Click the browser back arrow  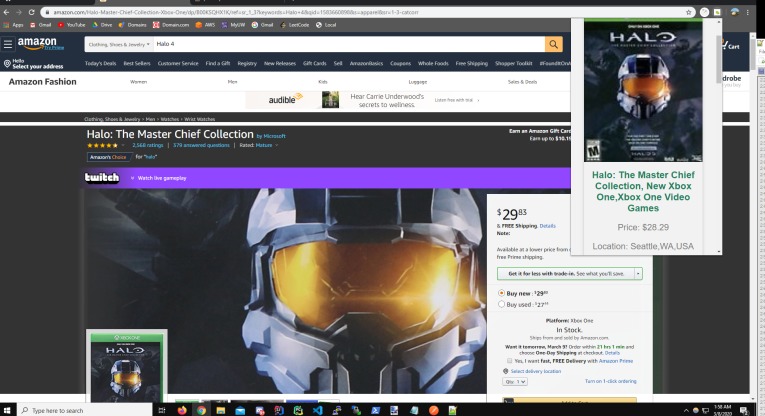click(6, 12)
